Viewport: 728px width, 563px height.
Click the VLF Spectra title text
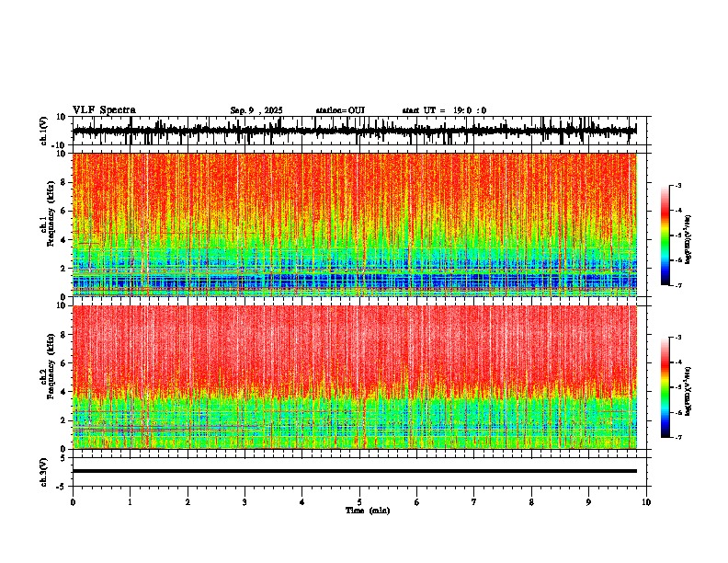pos(104,110)
